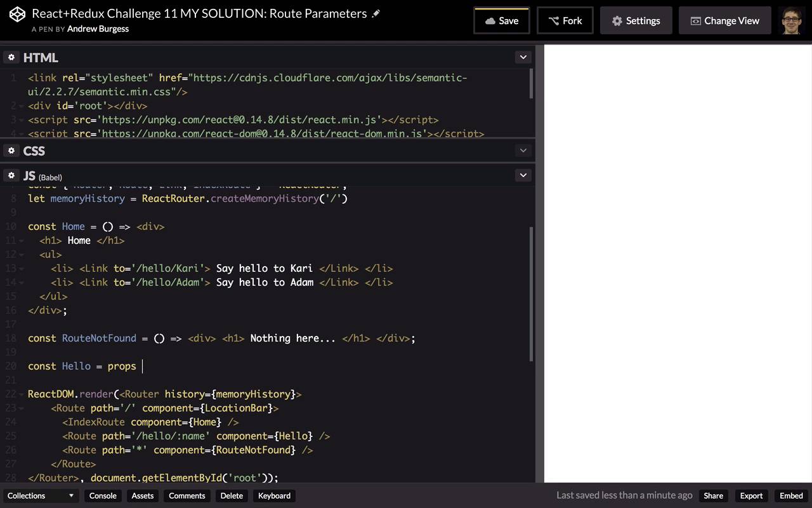Delete this pen
Screen dimensions: 812x508
(232, 496)
